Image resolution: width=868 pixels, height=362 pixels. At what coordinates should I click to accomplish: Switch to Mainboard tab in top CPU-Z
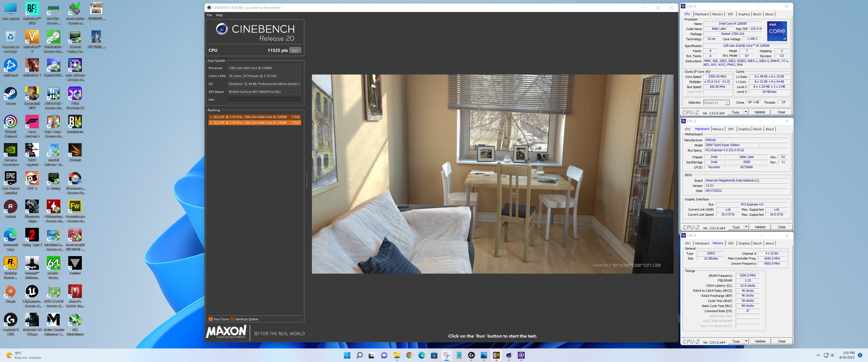[x=702, y=14]
